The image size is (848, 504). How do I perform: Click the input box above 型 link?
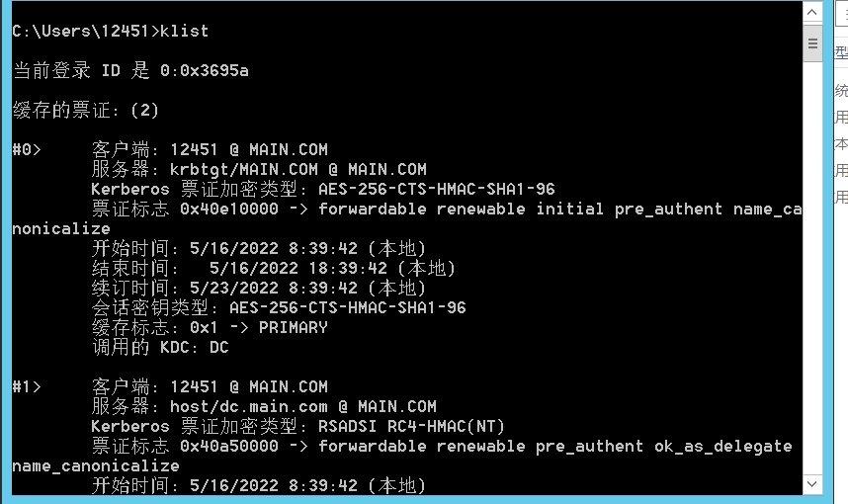pos(841,14)
